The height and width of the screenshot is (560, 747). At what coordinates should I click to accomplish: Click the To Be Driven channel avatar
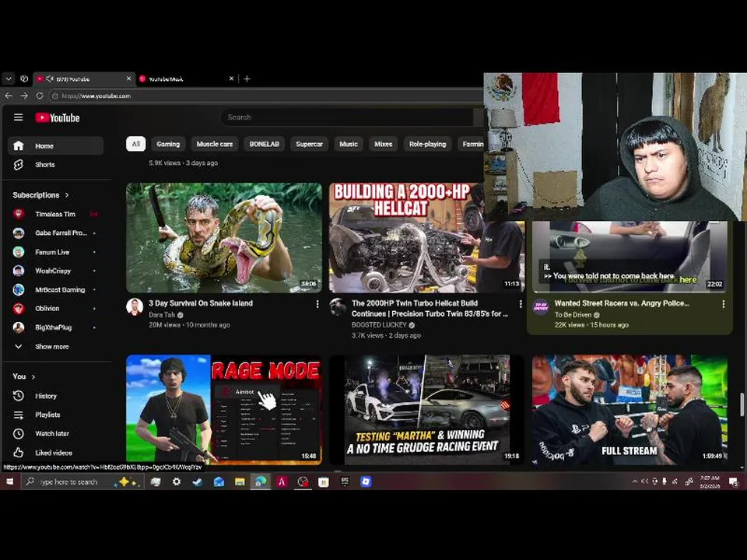tap(541, 307)
